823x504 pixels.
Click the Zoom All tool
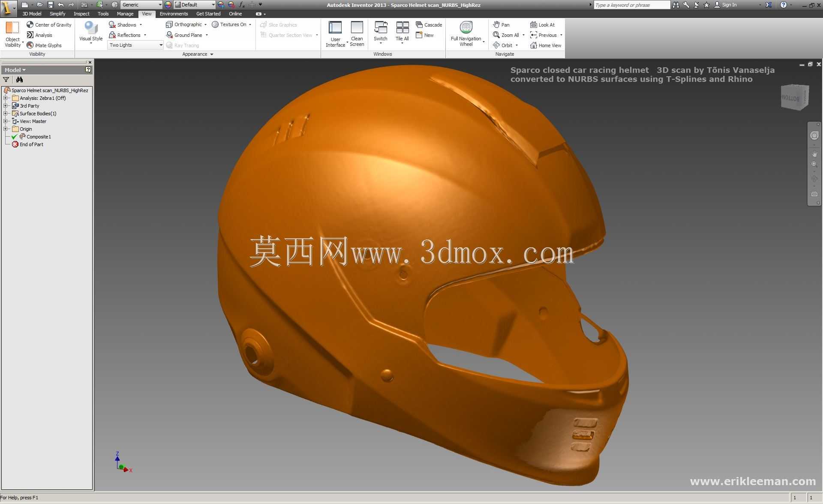coord(506,35)
